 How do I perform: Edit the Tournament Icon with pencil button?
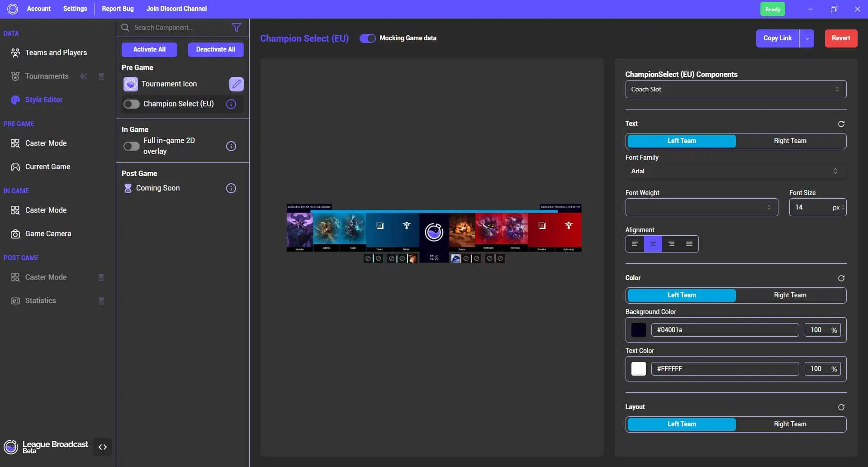click(236, 84)
